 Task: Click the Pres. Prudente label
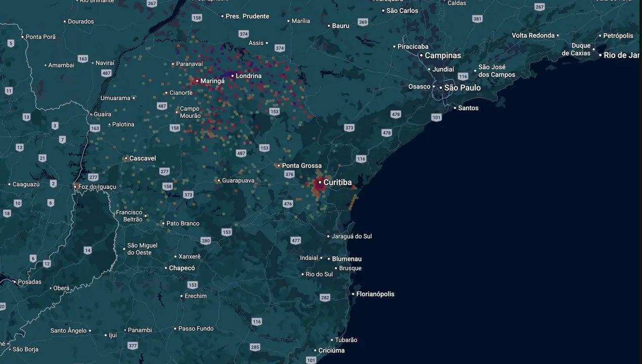(247, 16)
